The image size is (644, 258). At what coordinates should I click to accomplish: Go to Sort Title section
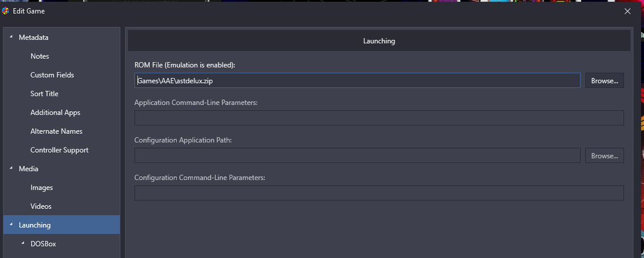(x=45, y=93)
